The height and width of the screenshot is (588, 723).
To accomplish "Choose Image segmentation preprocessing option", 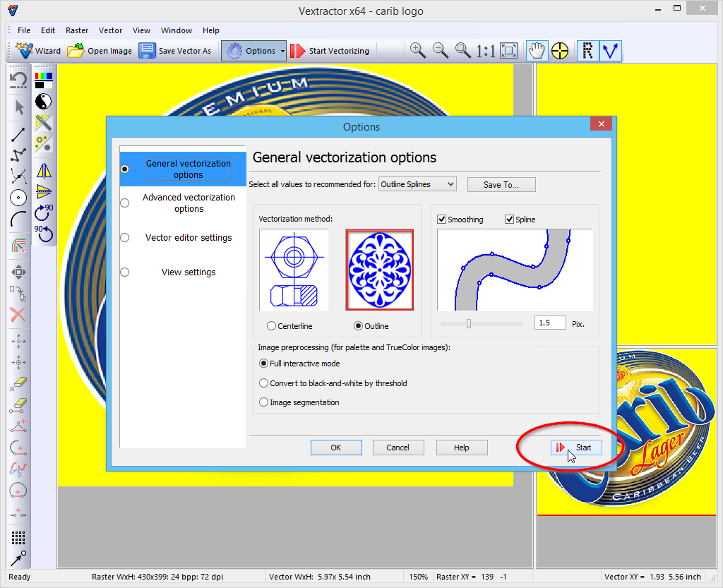I will coord(264,402).
